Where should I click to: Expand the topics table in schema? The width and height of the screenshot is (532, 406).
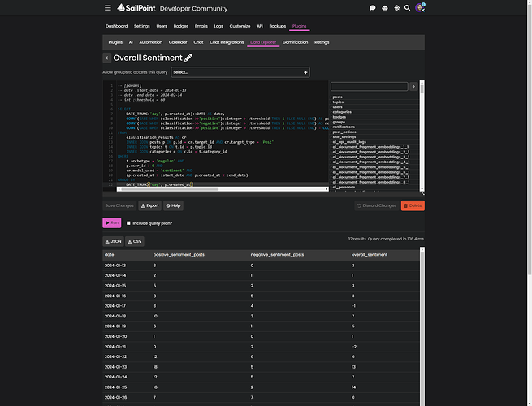click(x=337, y=102)
